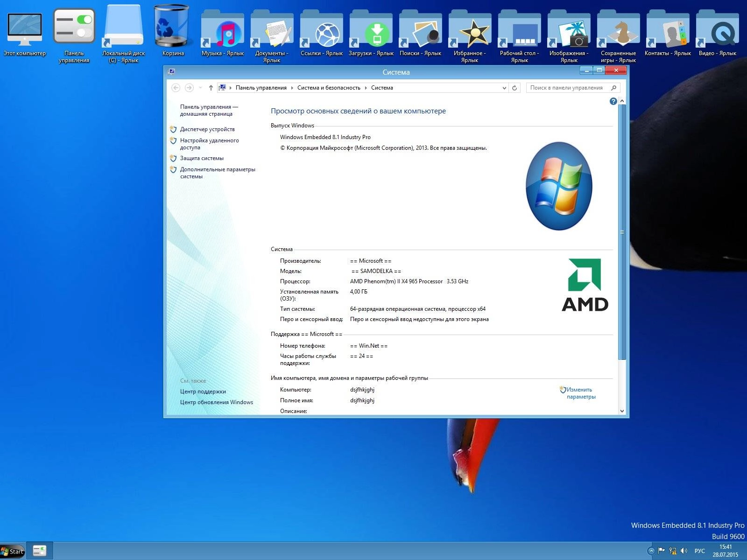This screenshot has height=560, width=747.
Task: Expand the address bar history dropdown
Action: tap(504, 88)
